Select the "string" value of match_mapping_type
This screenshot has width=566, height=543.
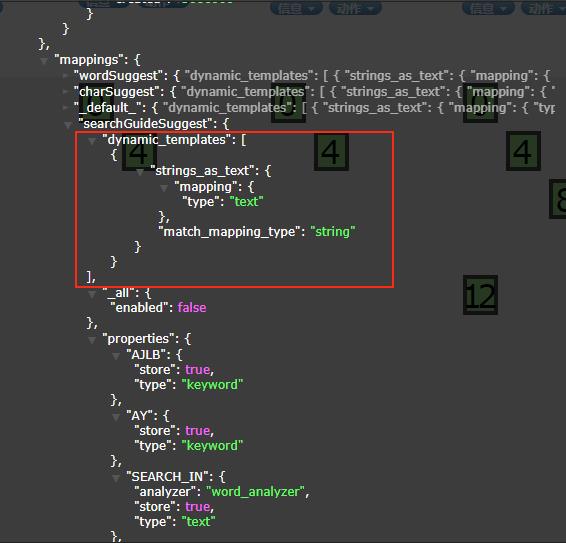click(x=333, y=232)
